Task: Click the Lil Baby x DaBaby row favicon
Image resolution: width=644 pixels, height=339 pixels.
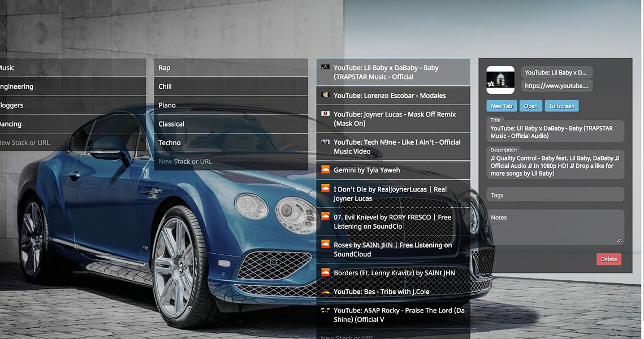Action: click(325, 67)
